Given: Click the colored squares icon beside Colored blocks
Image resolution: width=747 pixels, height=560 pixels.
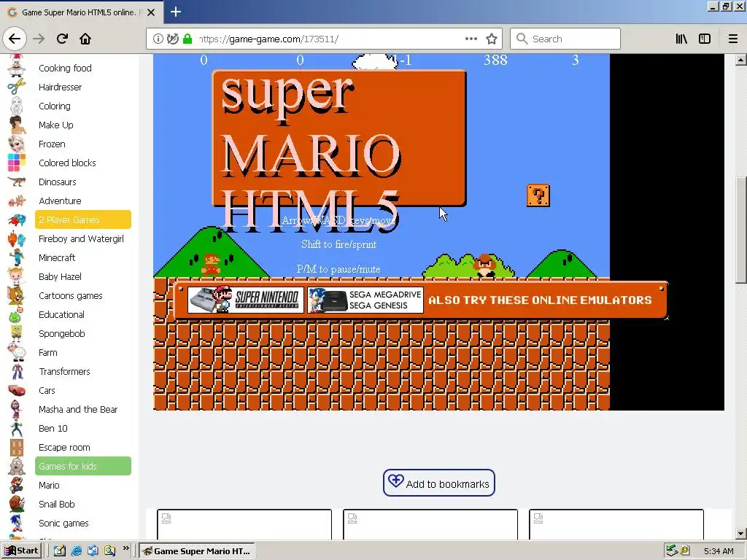Looking at the screenshot, I should [x=17, y=163].
